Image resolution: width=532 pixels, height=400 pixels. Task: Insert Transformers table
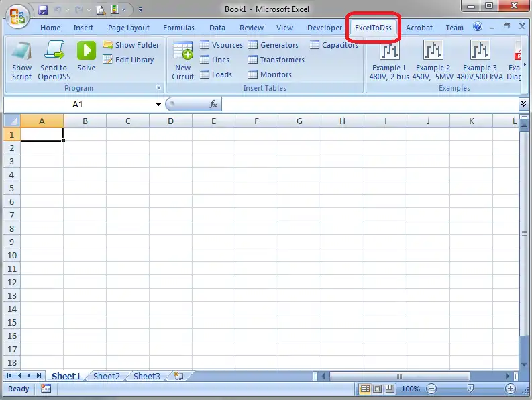click(x=276, y=60)
